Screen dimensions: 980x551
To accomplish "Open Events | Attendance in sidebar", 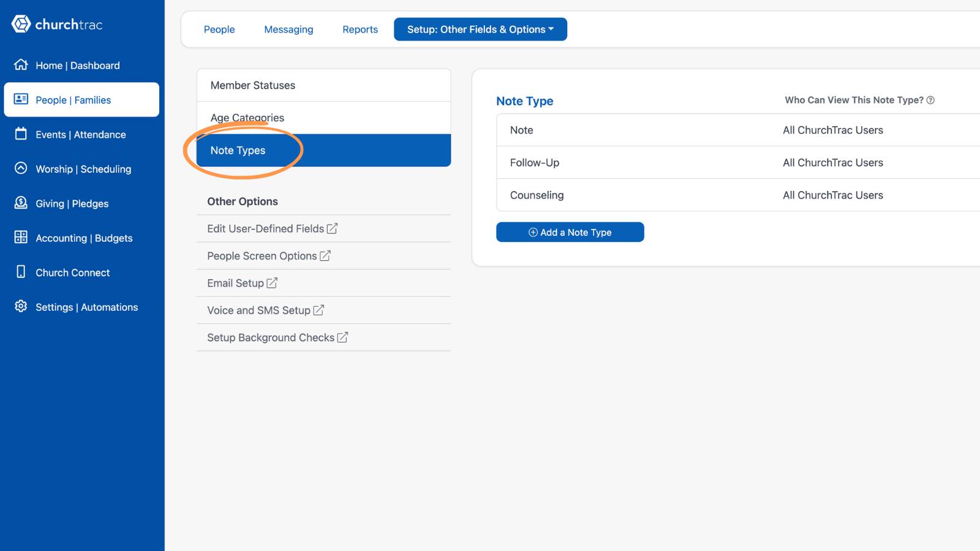I will (81, 135).
